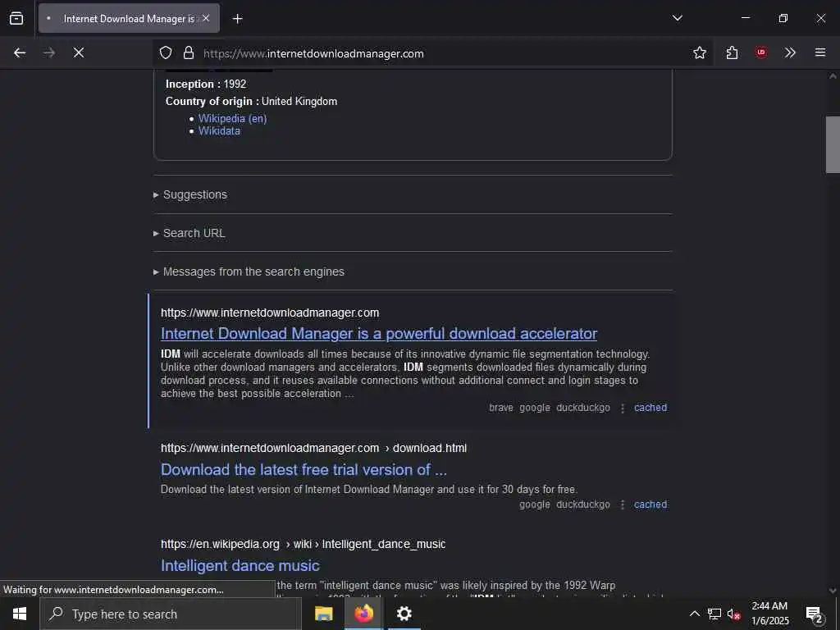This screenshot has height=630, width=840.
Task: Click Inception : 1992 text
Action: [206, 84]
